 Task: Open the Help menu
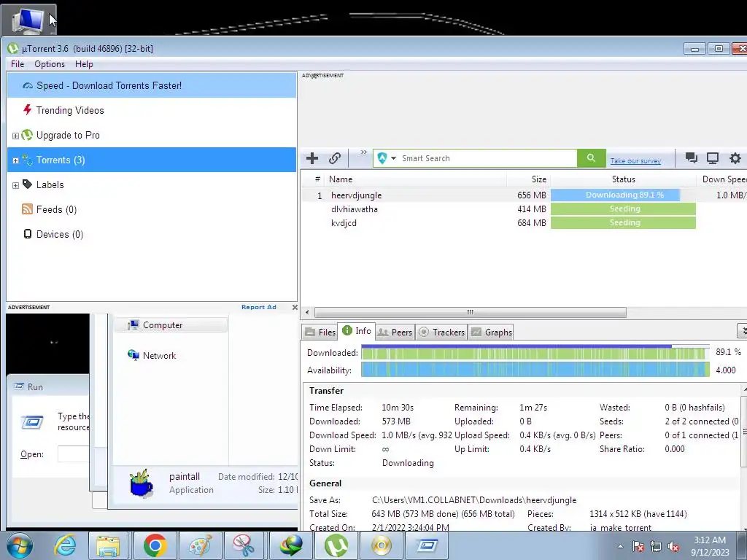click(x=84, y=64)
